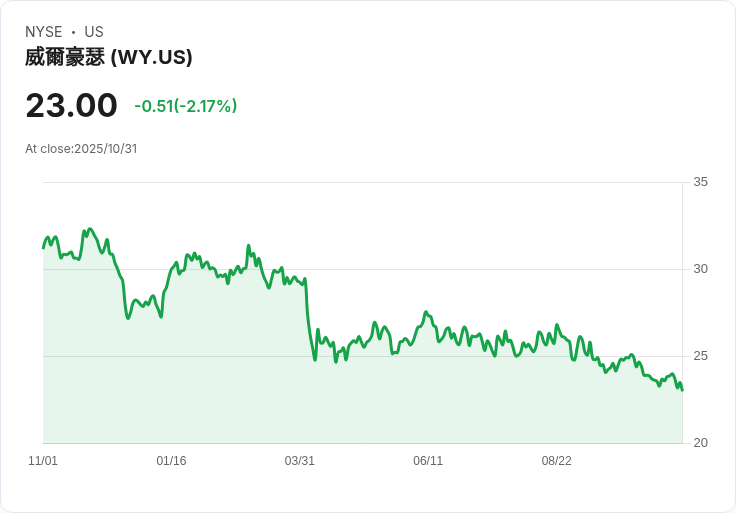Click the 35 price axis label
Viewport: 736px width, 513px height.
coord(700,182)
